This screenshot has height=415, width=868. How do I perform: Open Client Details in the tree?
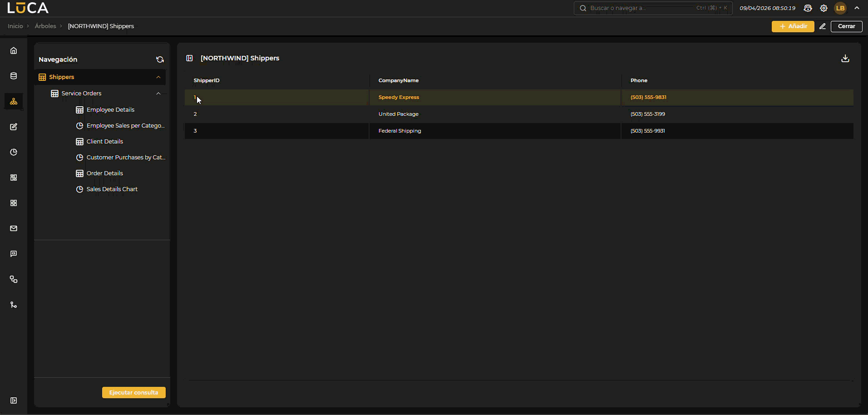point(105,142)
